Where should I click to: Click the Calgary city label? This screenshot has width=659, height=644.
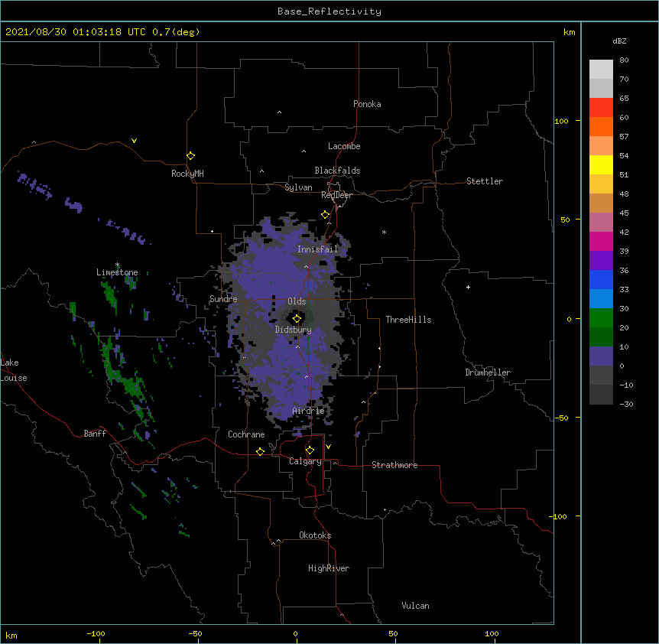(305, 461)
